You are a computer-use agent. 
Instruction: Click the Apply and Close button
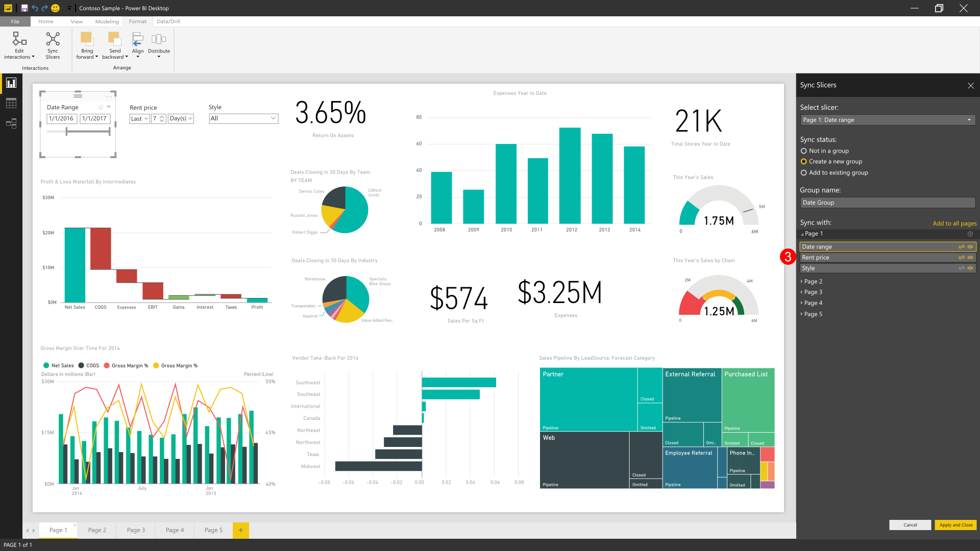point(955,525)
